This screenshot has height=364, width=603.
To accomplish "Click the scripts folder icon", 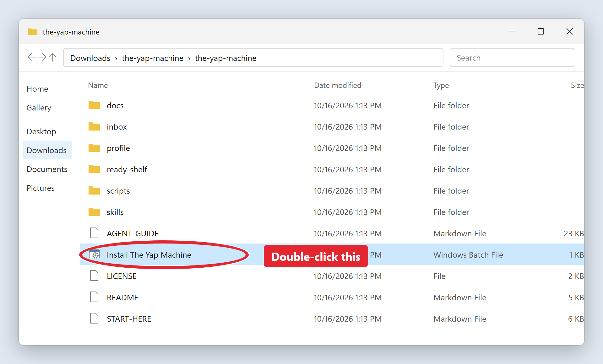I will click(x=94, y=191).
